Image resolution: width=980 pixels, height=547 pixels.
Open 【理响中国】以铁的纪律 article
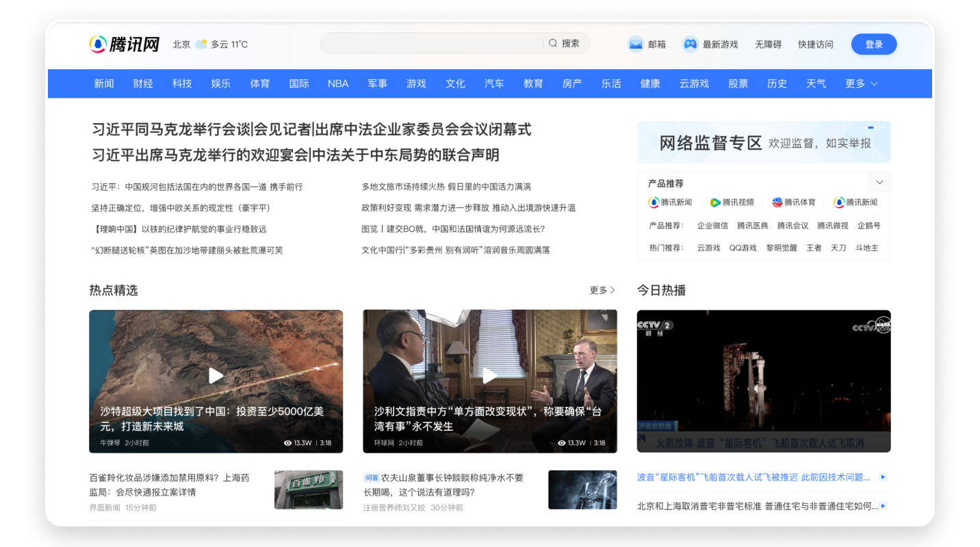[x=179, y=229]
